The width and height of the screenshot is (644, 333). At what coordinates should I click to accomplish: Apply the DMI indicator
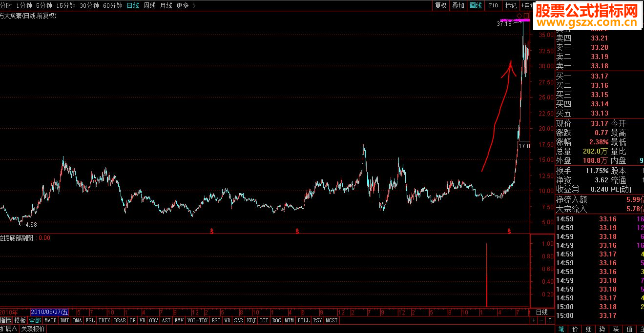pyautogui.click(x=64, y=320)
